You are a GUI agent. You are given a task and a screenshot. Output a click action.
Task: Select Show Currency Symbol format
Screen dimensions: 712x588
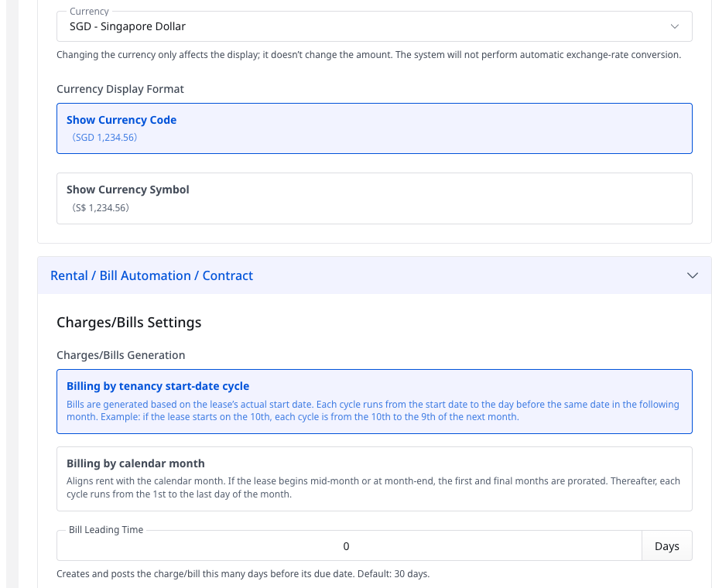click(x=374, y=198)
